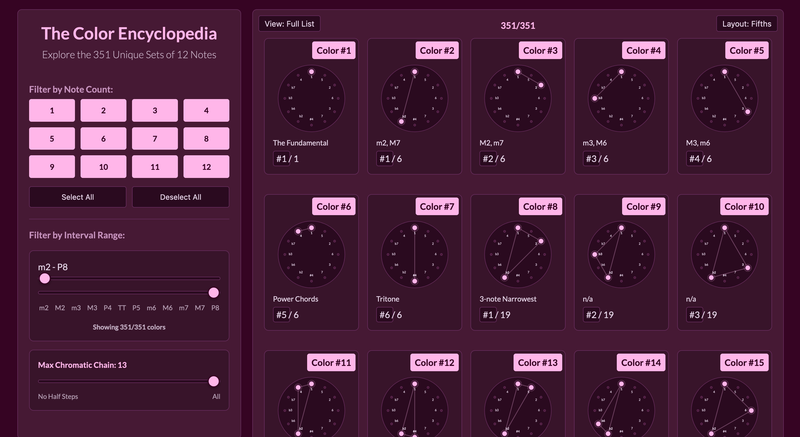Select The Fundamental circle diagram
Viewport: 800px width, 437px height.
click(311, 98)
